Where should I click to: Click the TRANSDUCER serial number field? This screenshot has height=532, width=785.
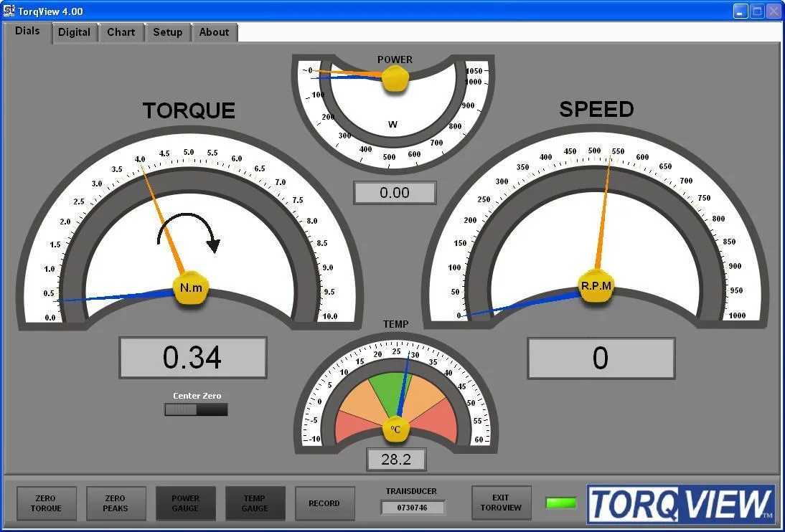[x=413, y=507]
